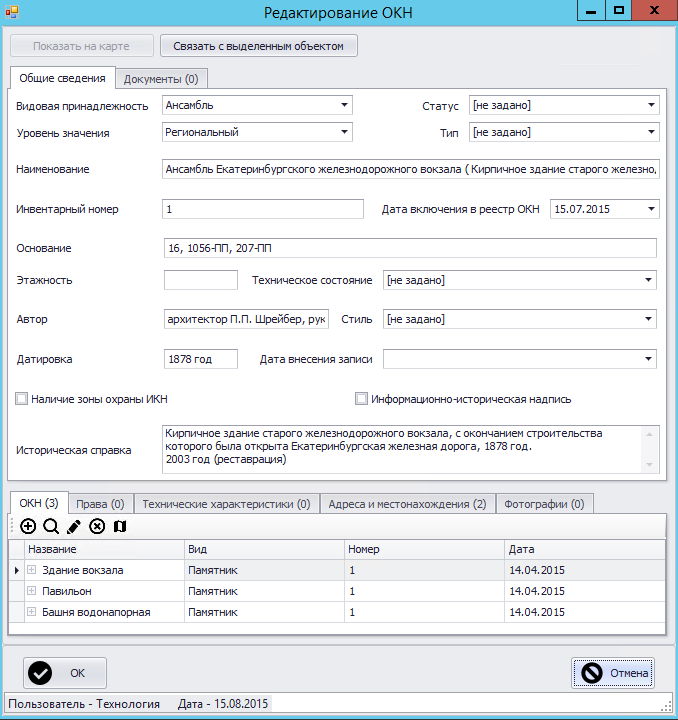The width and height of the screenshot is (678, 720).
Task: Click the Историческая справка scroll down arrow
Action: pyautogui.click(x=650, y=465)
